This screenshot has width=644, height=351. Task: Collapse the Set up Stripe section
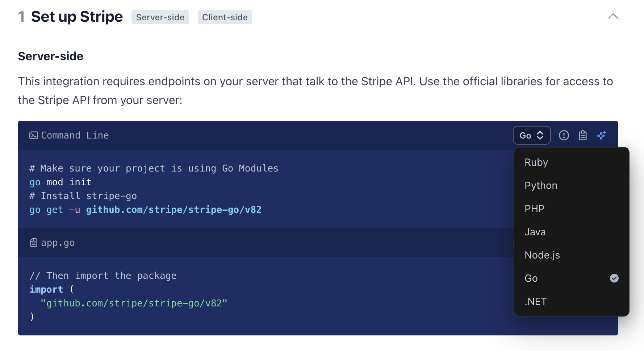(x=613, y=16)
